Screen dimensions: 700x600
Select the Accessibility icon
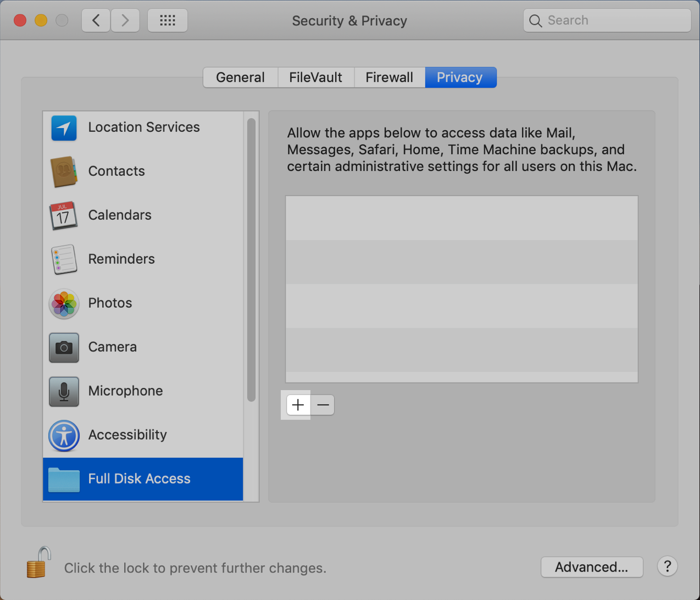pyautogui.click(x=64, y=435)
